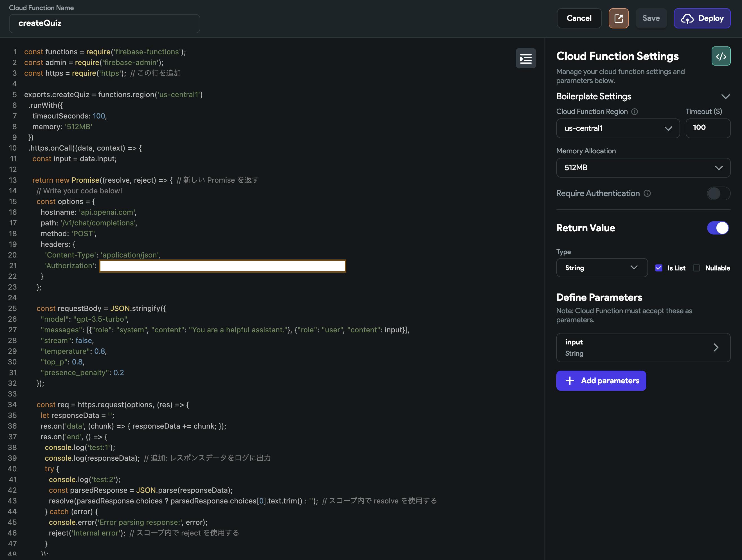
Task: Click the createQuiz function name field
Action: pyautogui.click(x=104, y=23)
